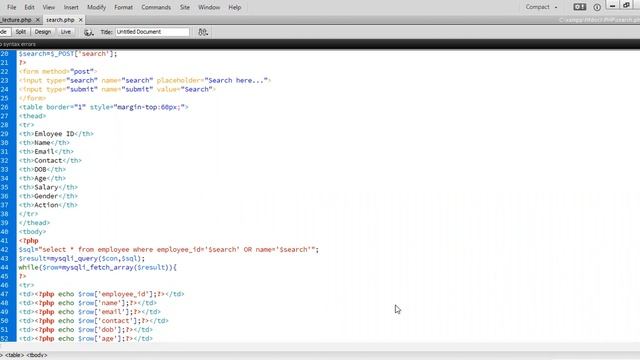Open the Modify menu

[x=96, y=7]
